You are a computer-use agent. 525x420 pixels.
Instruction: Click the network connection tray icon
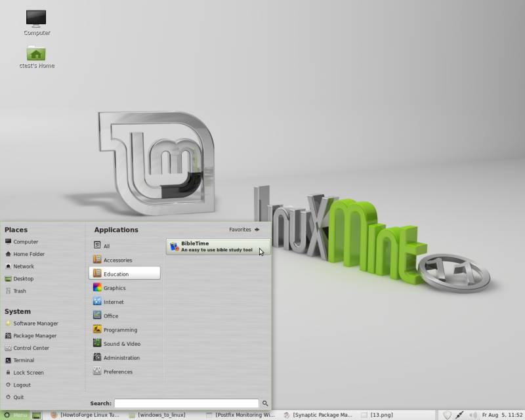point(460,415)
